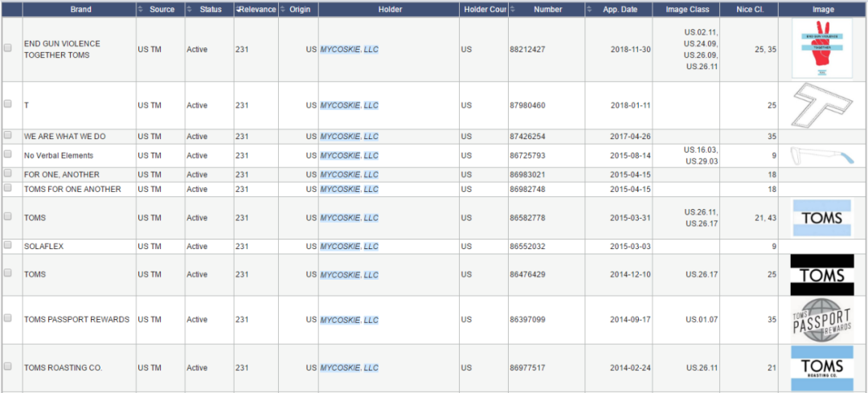This screenshot has width=868, height=393.
Task: Click application number 86977517
Action: coord(527,367)
